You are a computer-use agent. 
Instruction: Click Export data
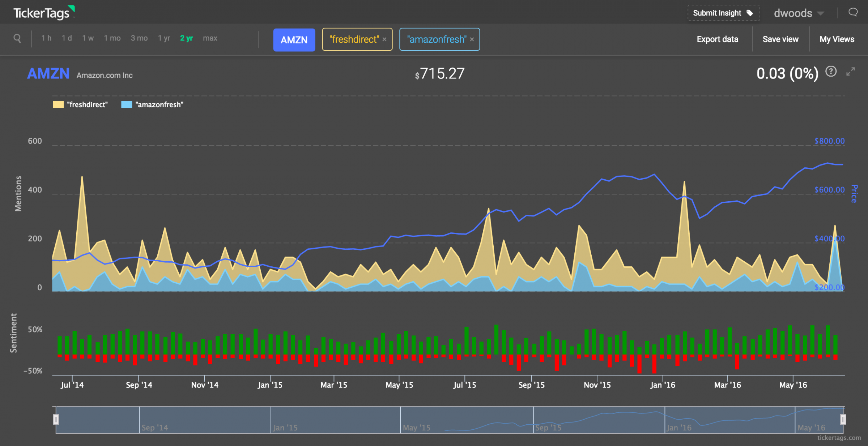tap(718, 39)
